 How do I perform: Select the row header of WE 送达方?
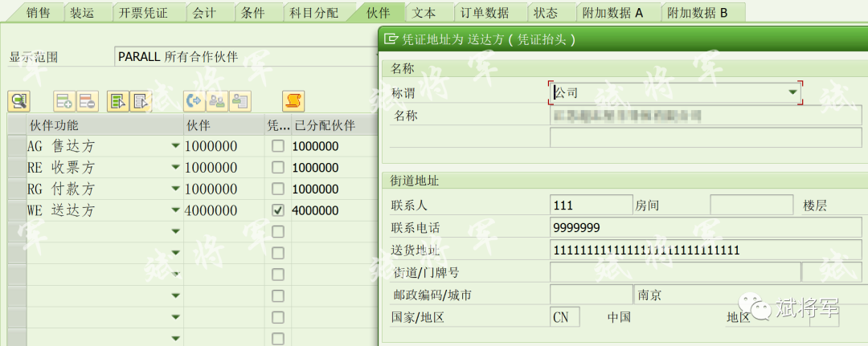click(x=17, y=210)
